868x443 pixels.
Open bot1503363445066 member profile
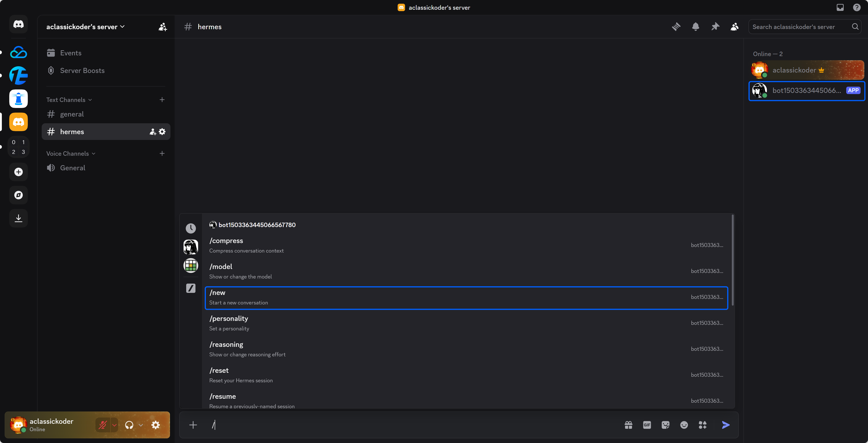(807, 91)
